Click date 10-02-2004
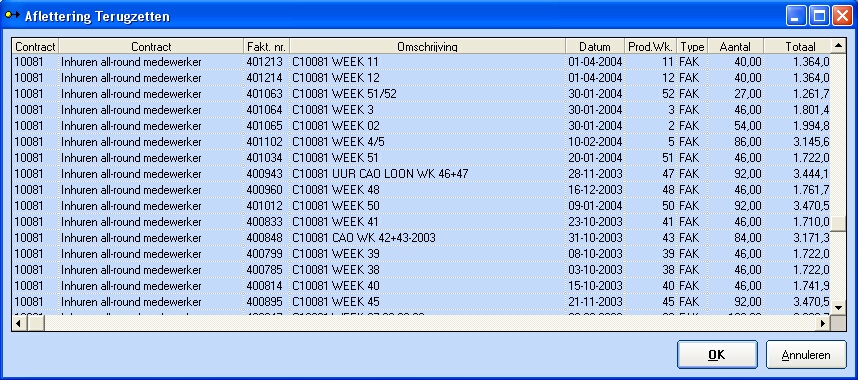 coord(595,142)
